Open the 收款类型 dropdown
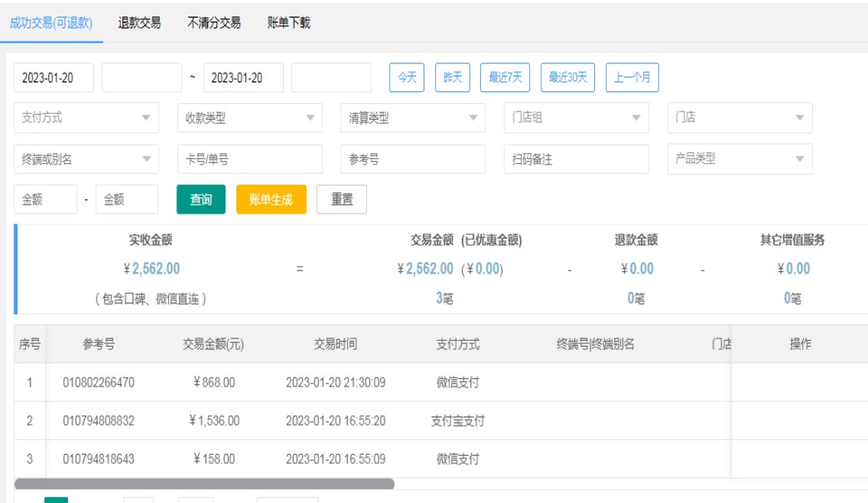This screenshot has height=503, width=868. (x=249, y=118)
